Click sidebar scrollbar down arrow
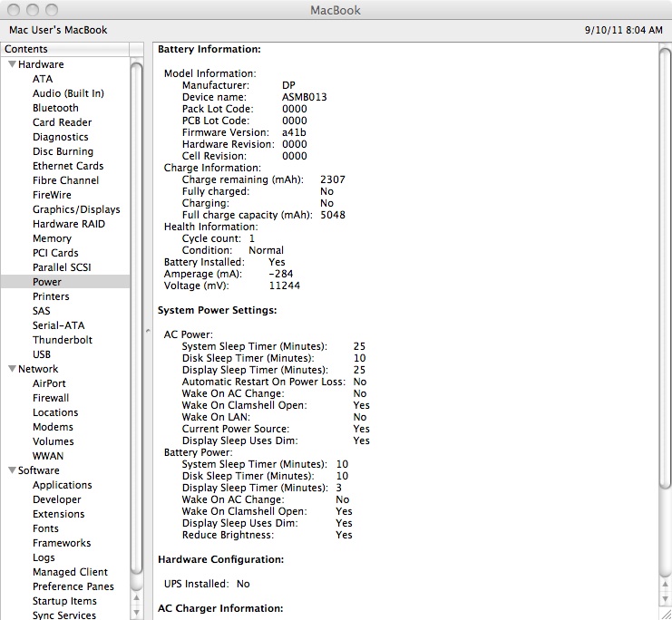This screenshot has height=620, width=672. (136, 612)
